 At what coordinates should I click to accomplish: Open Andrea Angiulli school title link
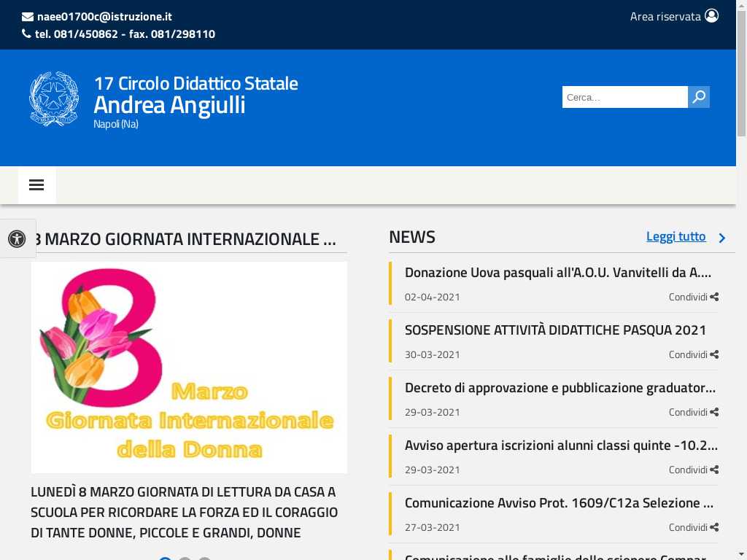pyautogui.click(x=169, y=105)
